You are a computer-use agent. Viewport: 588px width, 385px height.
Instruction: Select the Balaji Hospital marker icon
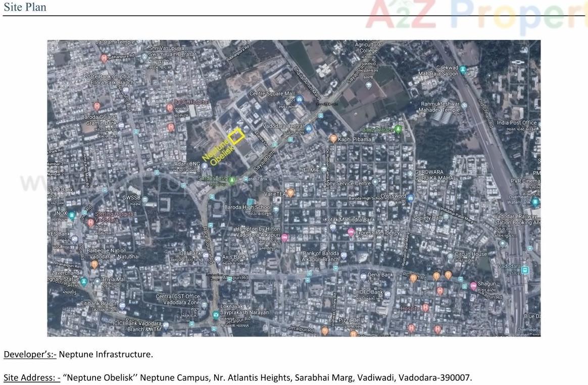click(169, 108)
